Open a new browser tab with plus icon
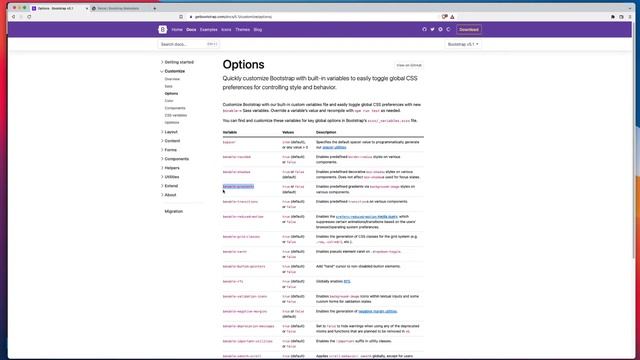Viewport: 640px width, 360px height. [154, 8]
